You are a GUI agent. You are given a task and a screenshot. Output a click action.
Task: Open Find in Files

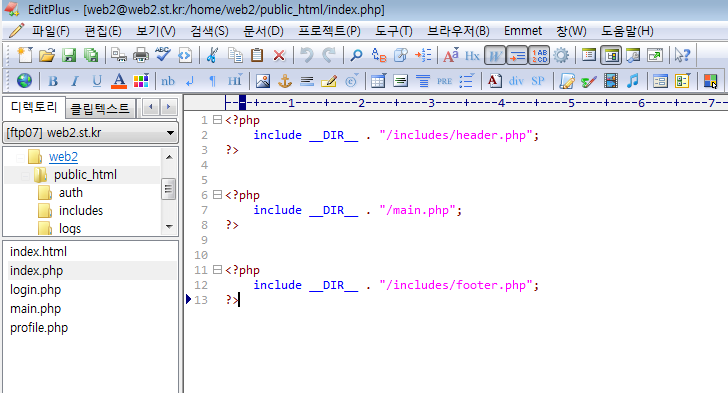point(401,55)
